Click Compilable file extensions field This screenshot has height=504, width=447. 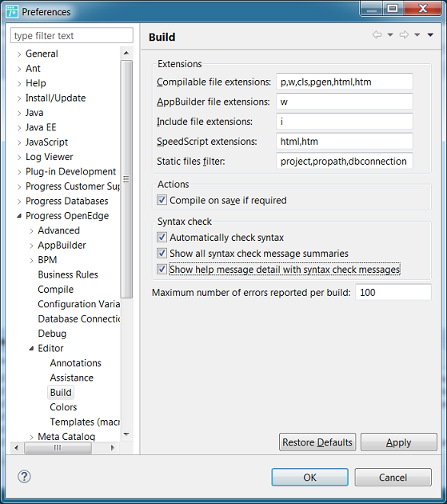(345, 82)
